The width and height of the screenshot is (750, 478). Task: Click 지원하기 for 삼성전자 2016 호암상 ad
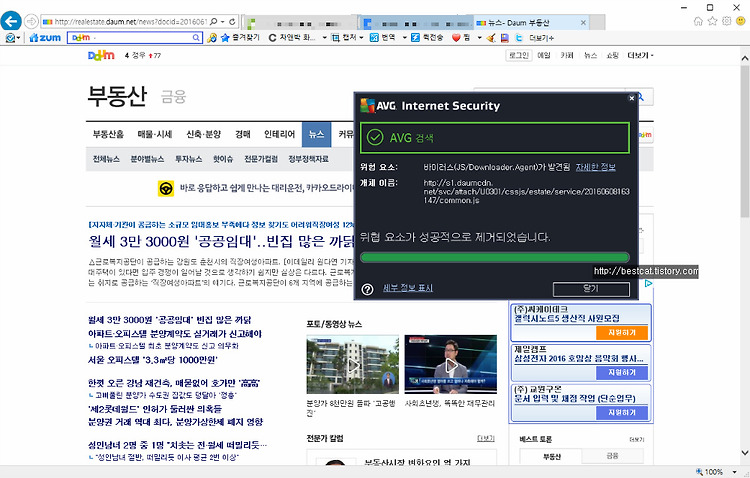(622, 372)
